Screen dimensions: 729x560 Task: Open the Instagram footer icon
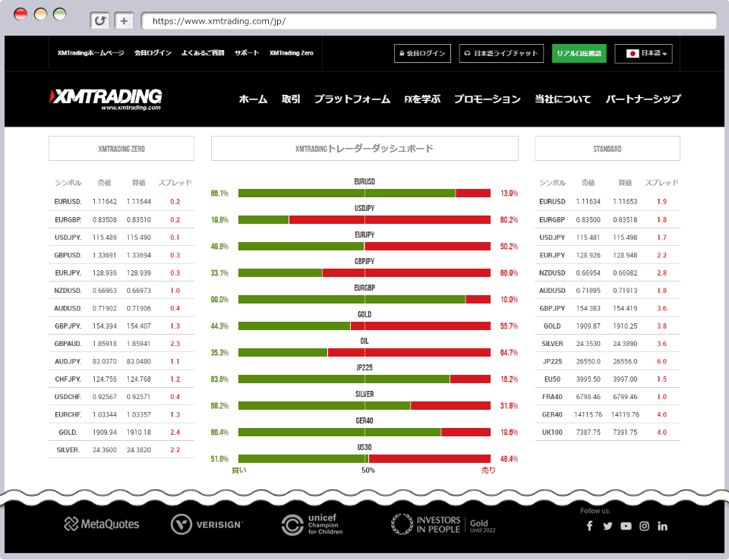pyautogui.click(x=644, y=526)
